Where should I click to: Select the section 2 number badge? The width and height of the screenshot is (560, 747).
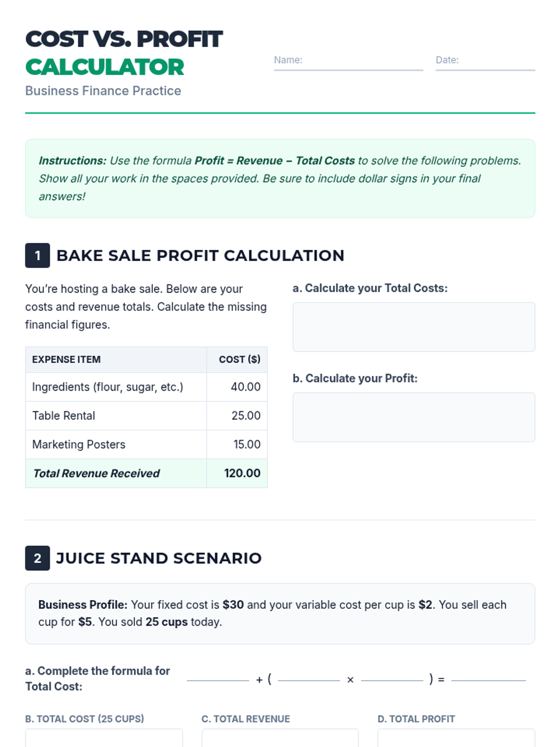[x=37, y=558]
